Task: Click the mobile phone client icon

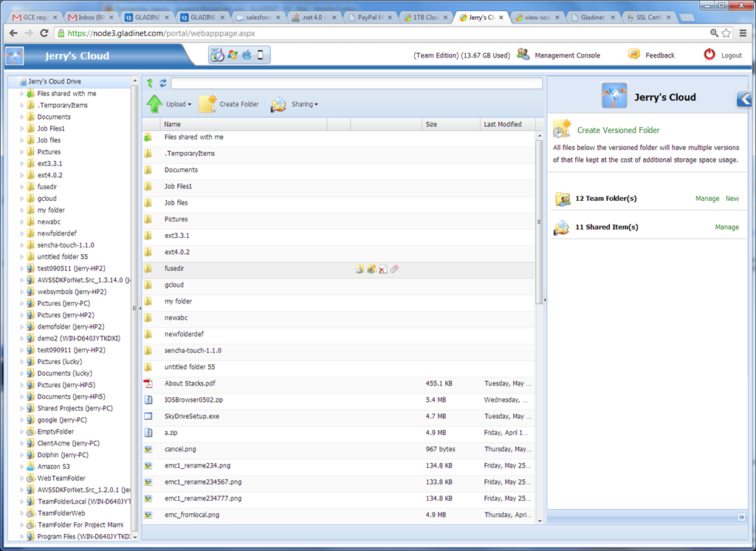Action: (261, 55)
